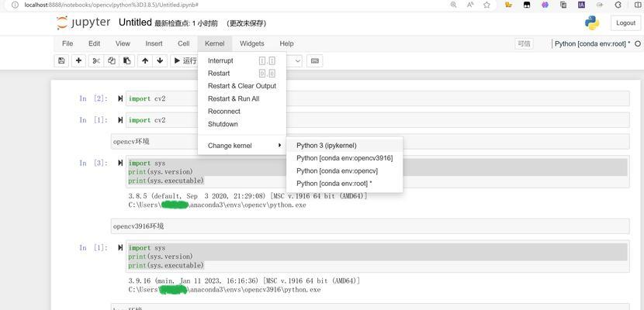
Task: Click the 最新检查点 checkpoint status text
Action: 186,24
